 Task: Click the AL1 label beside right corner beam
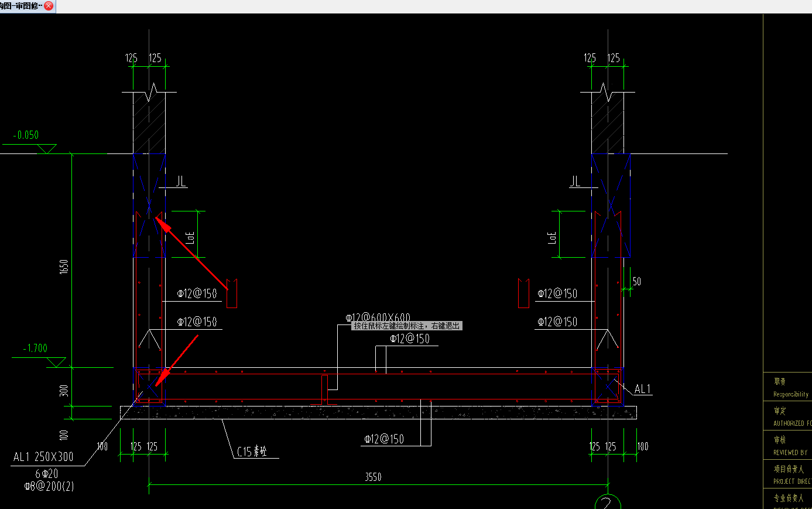point(642,389)
